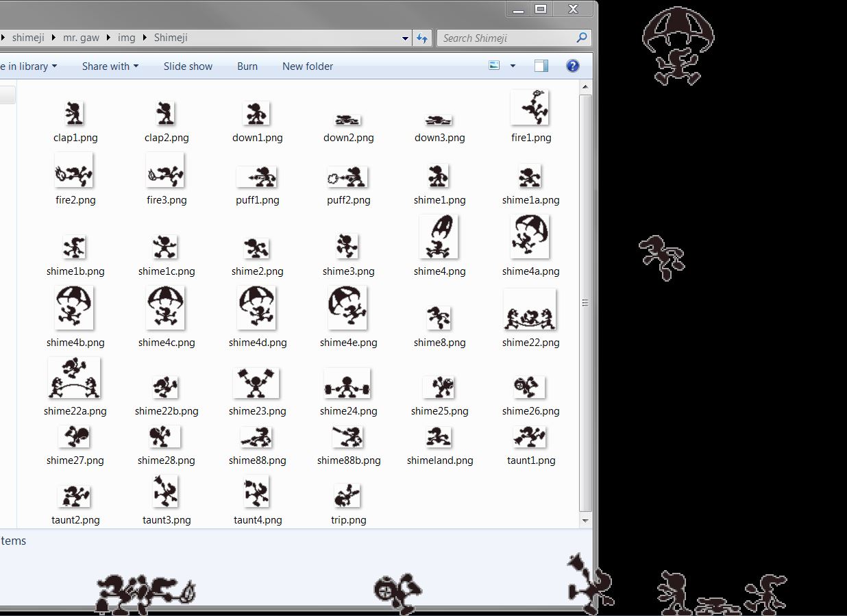Image resolution: width=847 pixels, height=616 pixels.
Task: Click into the Search Shimeji field
Action: (507, 38)
